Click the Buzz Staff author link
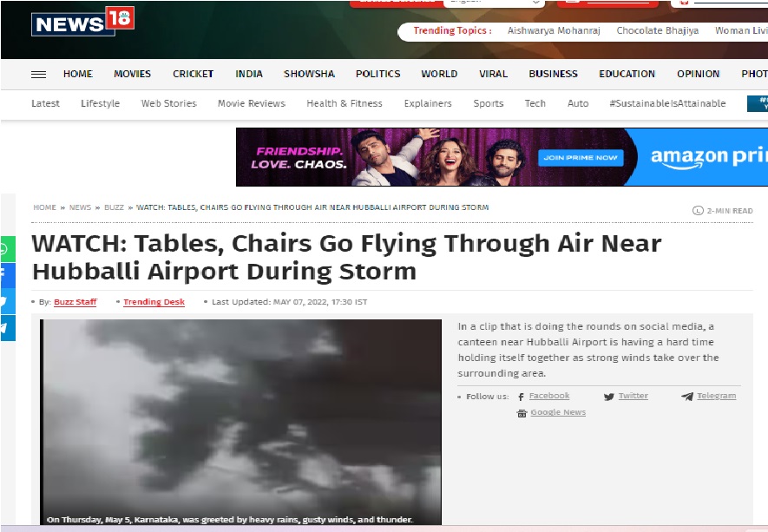The image size is (768, 532). pos(75,302)
